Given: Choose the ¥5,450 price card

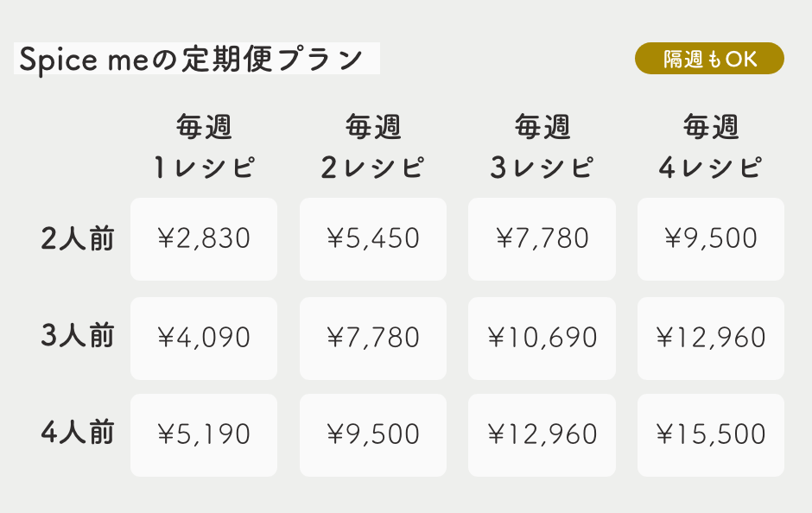Looking at the screenshot, I should coord(373,239).
